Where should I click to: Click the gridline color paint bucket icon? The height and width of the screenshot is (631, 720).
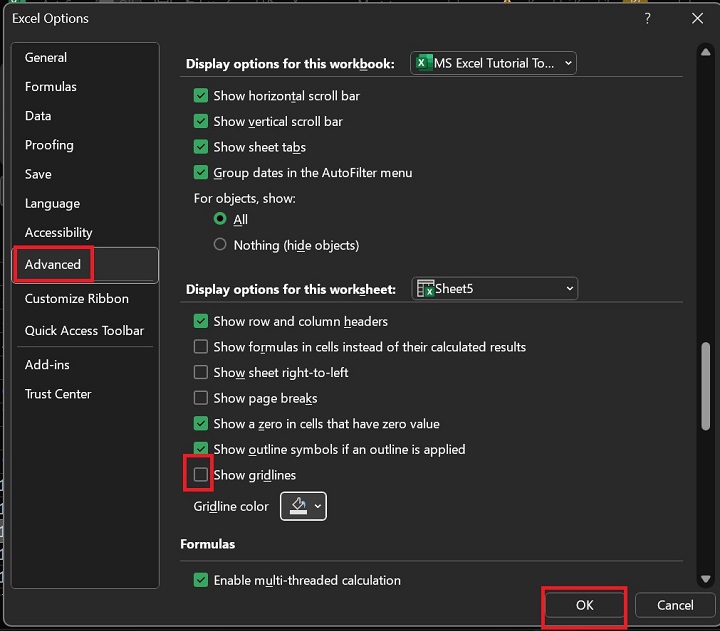click(297, 506)
